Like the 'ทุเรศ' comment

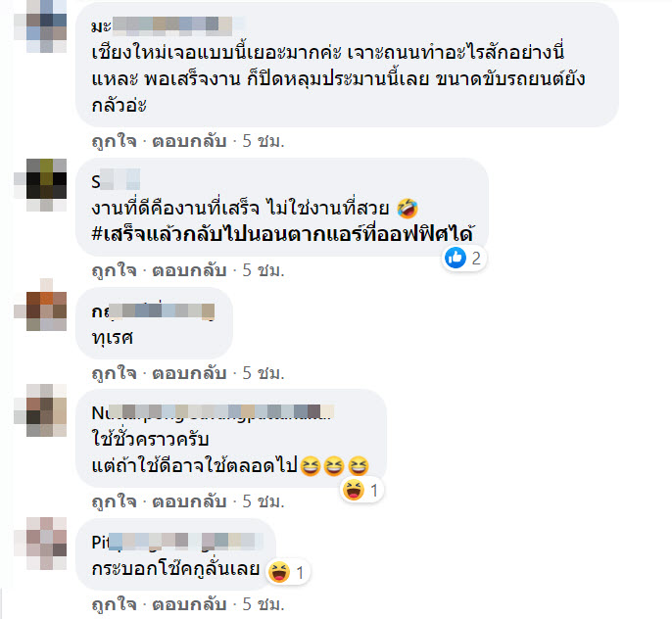click(114, 373)
